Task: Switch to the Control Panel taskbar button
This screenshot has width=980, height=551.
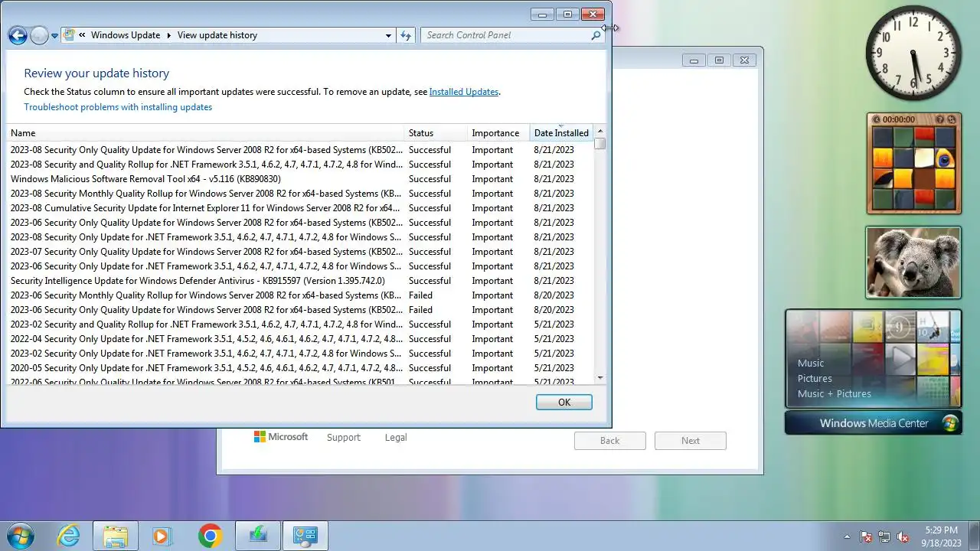Action: tap(305, 536)
